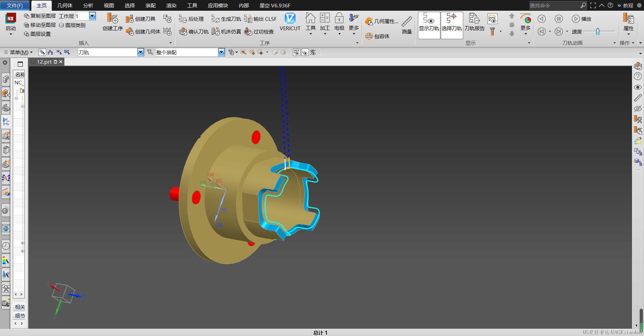
Task: Toggle full screen mode icon in title bar
Action: coord(593,5)
